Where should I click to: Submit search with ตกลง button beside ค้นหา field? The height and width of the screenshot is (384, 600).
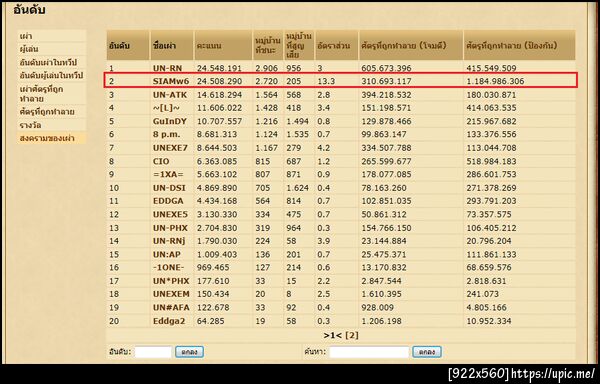427,352
